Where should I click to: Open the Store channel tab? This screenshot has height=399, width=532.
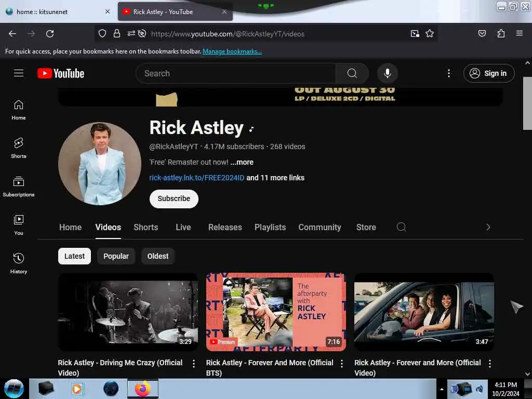(x=366, y=228)
